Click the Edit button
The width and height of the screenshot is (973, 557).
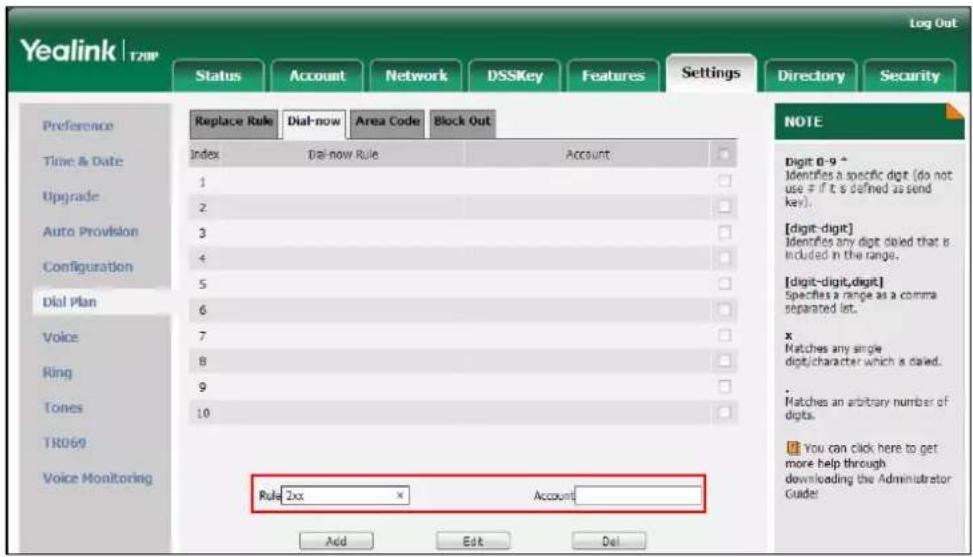click(473, 541)
